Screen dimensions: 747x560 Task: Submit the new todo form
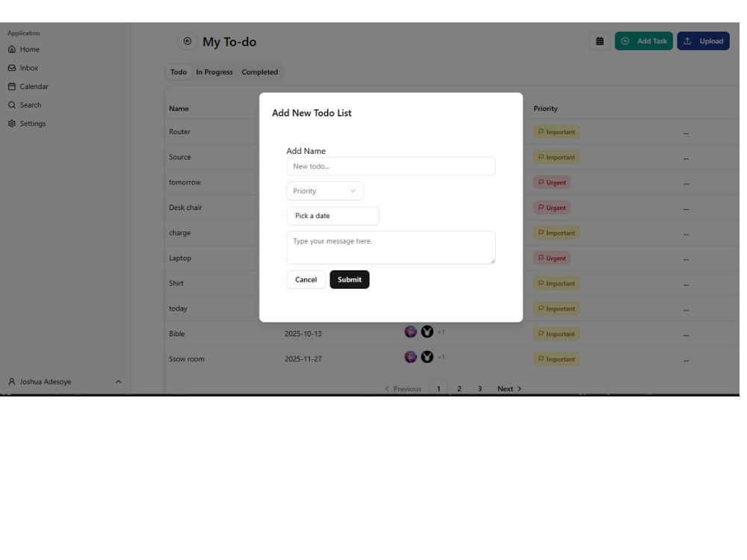tap(349, 279)
